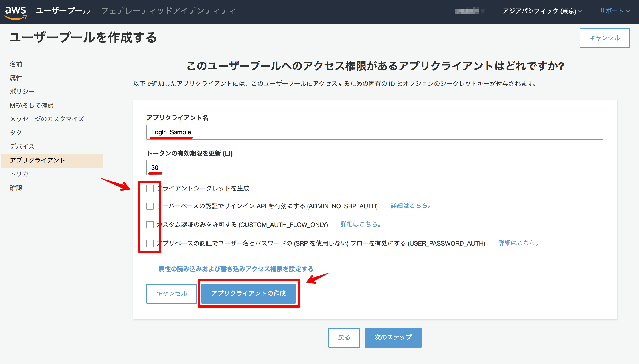This screenshot has width=639, height=364.
Task: Open 詳細はこちら link for USER_PASSWORD_AUTH
Action: (x=518, y=243)
